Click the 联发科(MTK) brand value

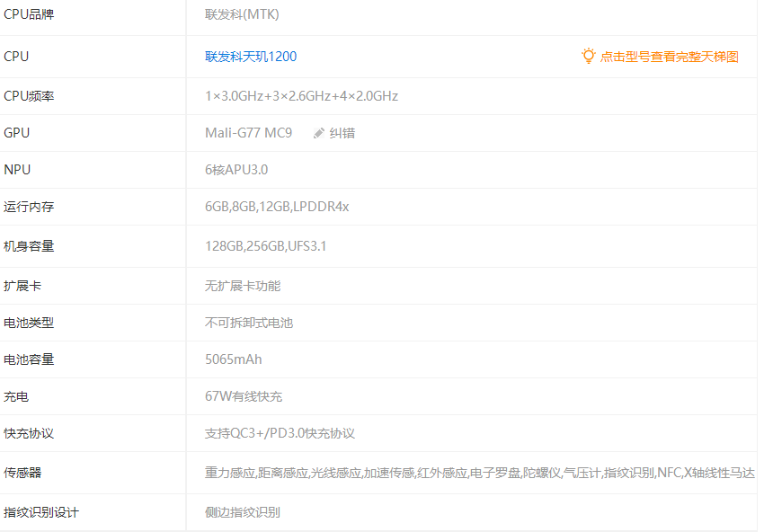point(243,14)
